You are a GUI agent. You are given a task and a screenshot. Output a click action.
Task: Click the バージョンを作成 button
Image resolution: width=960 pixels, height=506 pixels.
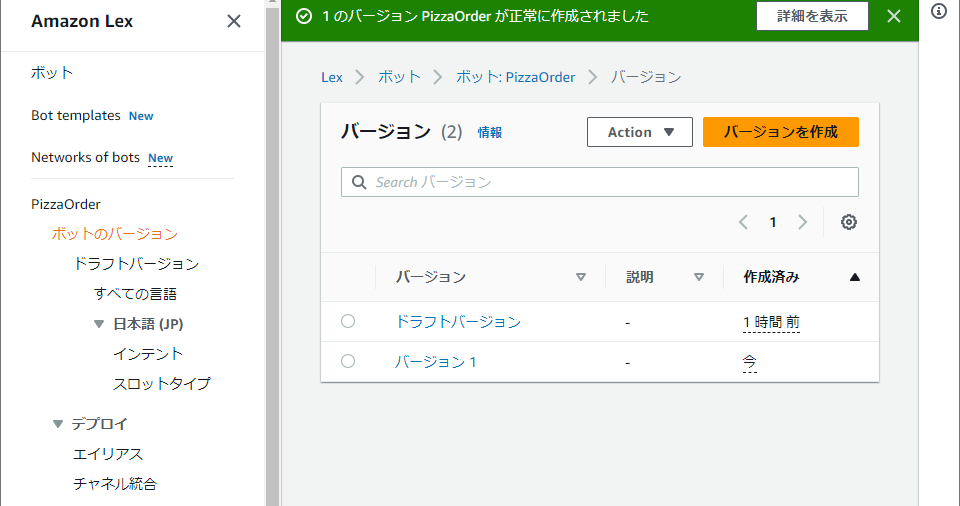click(x=781, y=132)
